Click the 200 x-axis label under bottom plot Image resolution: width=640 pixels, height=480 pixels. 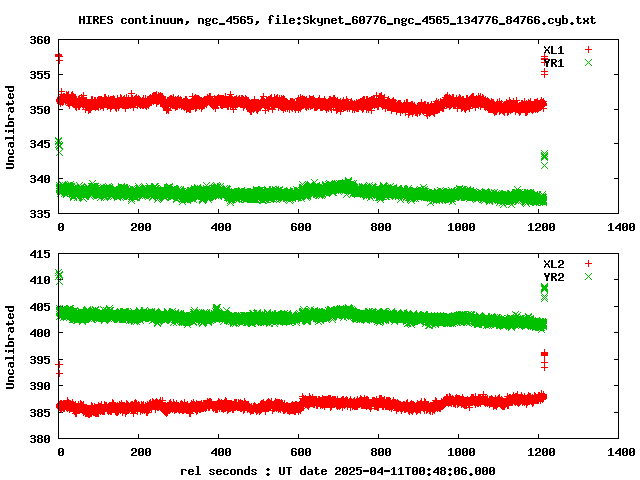[x=141, y=452]
